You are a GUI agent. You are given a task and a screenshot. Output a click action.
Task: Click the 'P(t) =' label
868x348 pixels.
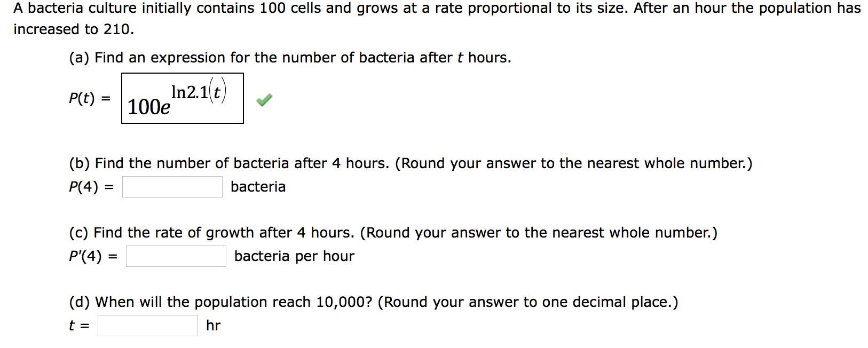tap(90, 98)
